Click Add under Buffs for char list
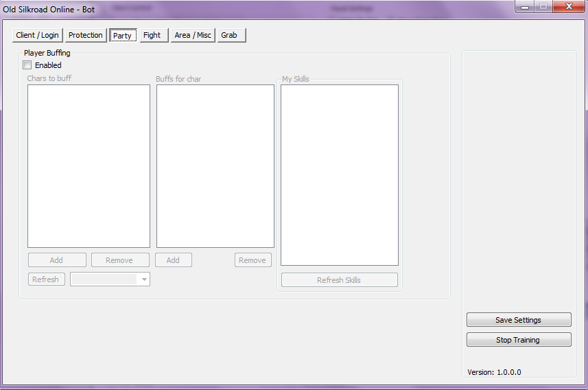Screen dimensions: 588x390 (174, 260)
